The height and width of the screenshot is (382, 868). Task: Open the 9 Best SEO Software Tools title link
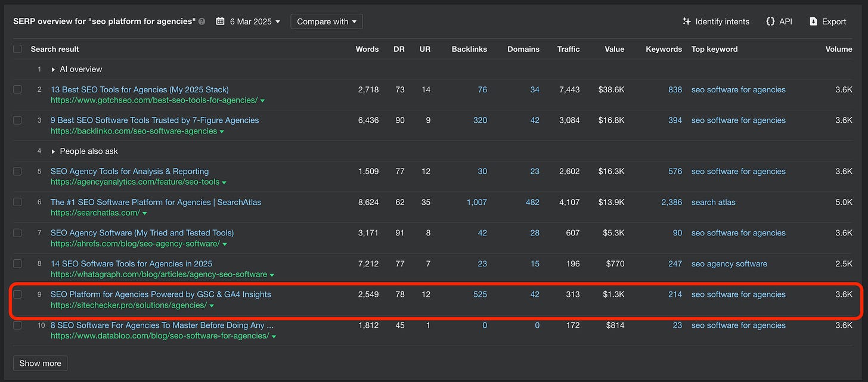coord(155,120)
